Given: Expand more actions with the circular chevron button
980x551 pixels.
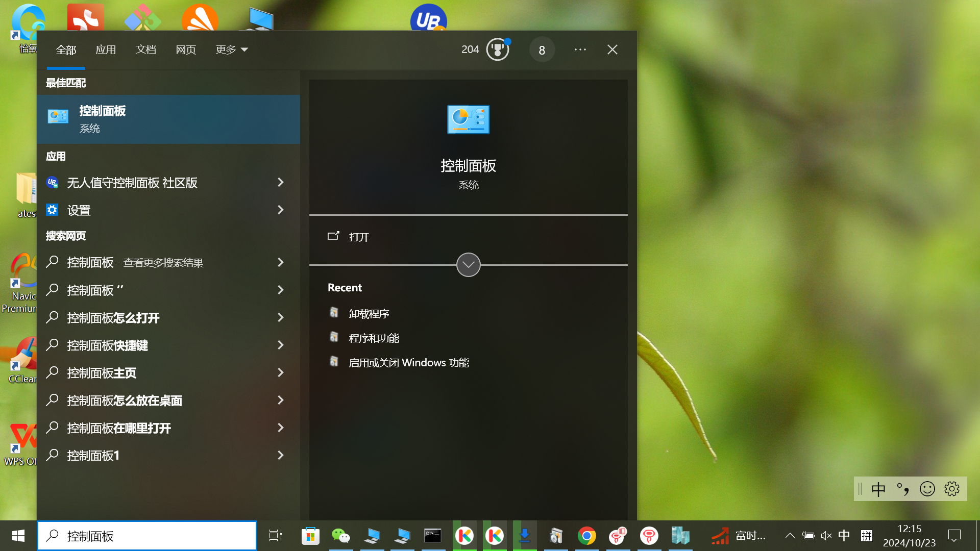Looking at the screenshot, I should point(468,264).
